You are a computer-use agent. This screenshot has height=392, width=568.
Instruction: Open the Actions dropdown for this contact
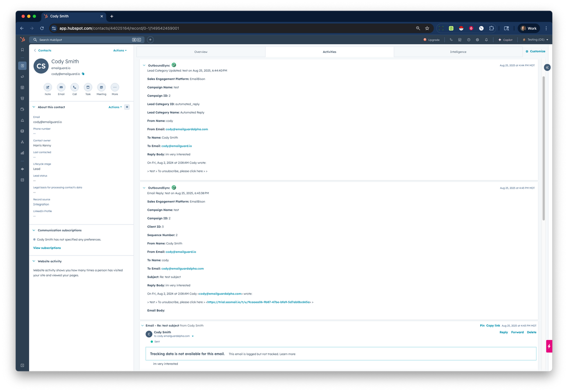119,50
